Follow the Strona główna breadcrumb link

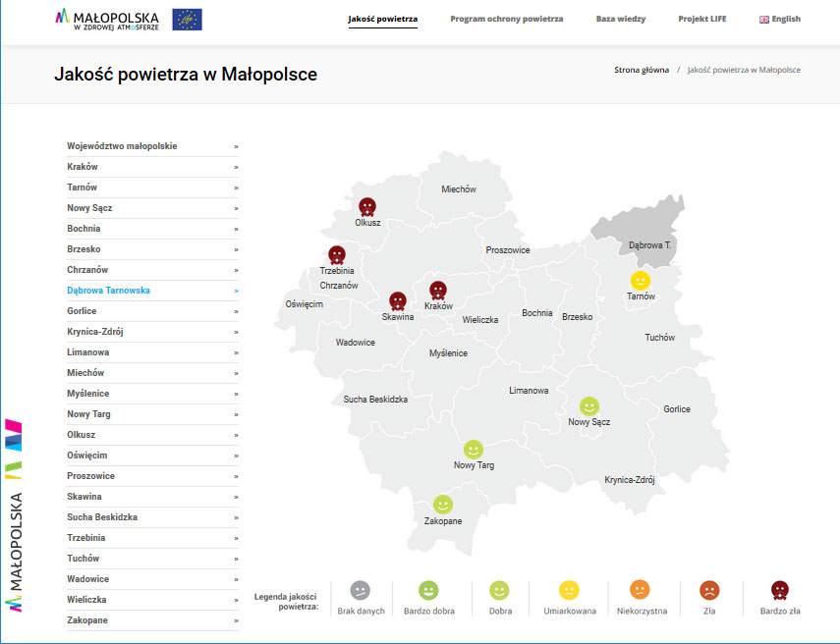pyautogui.click(x=642, y=70)
